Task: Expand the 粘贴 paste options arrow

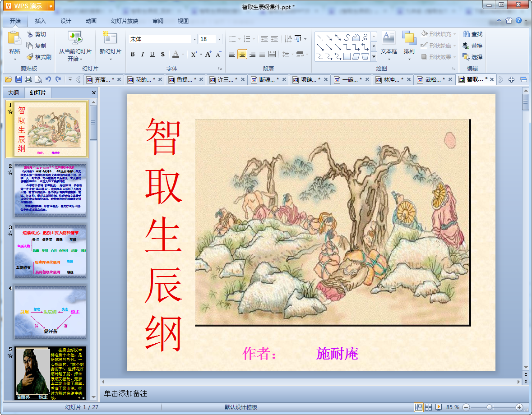Action: 15,60
